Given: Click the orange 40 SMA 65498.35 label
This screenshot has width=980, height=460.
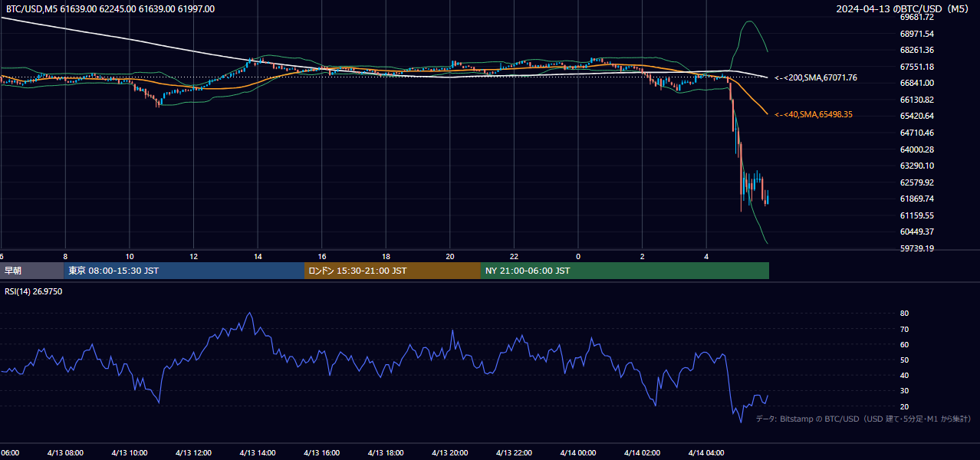Looking at the screenshot, I should [814, 114].
